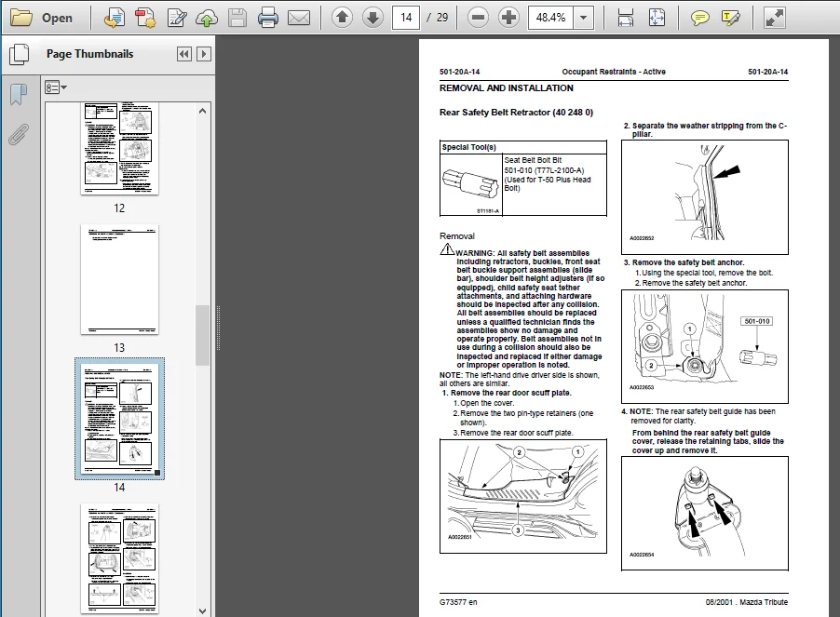
Task: Open the Bookmarks panel icon
Action: [x=19, y=95]
